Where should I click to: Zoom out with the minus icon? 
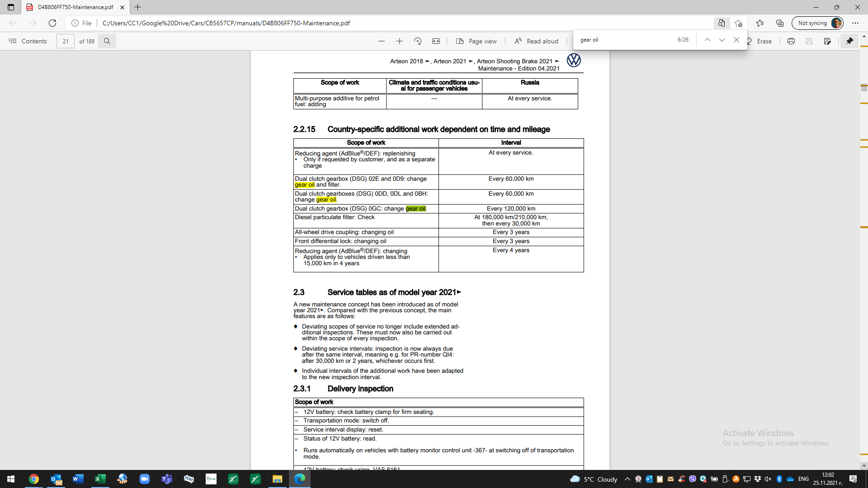pos(382,41)
